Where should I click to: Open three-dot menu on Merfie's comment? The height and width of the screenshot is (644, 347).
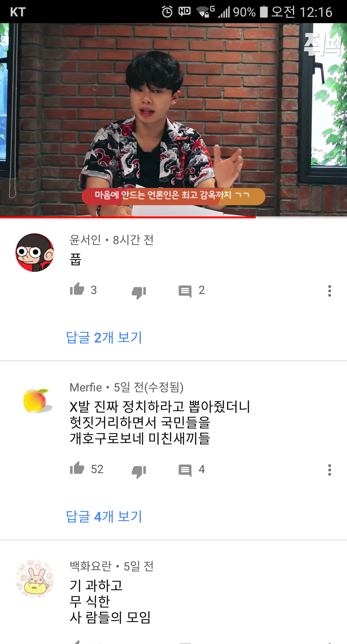(329, 470)
